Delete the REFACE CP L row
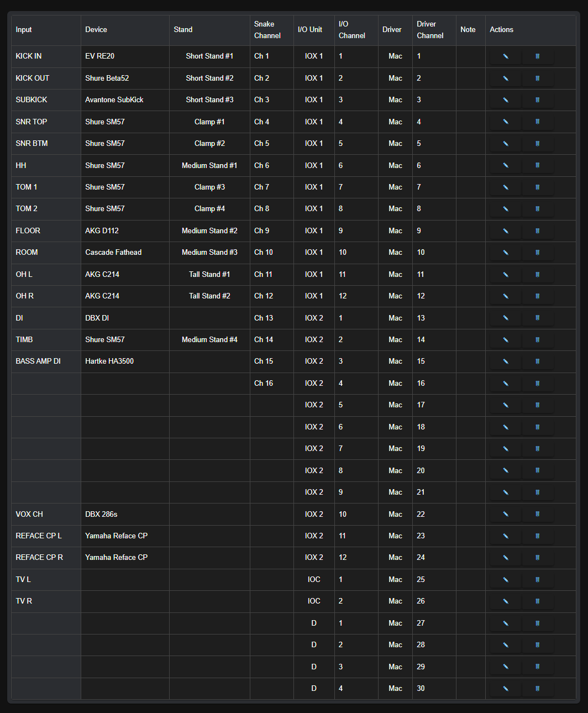Image resolution: width=588 pixels, height=713 pixels. tap(538, 536)
